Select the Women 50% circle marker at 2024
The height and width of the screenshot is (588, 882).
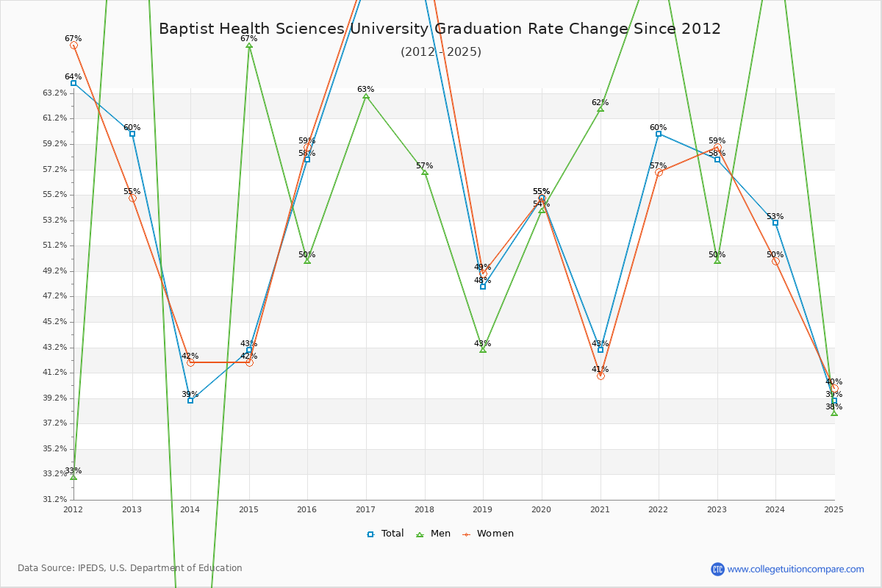775,261
